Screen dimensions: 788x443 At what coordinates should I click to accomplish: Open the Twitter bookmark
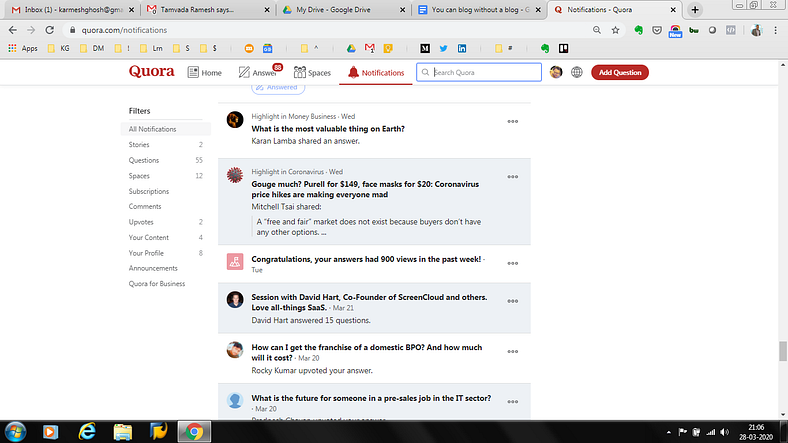[x=443, y=48]
